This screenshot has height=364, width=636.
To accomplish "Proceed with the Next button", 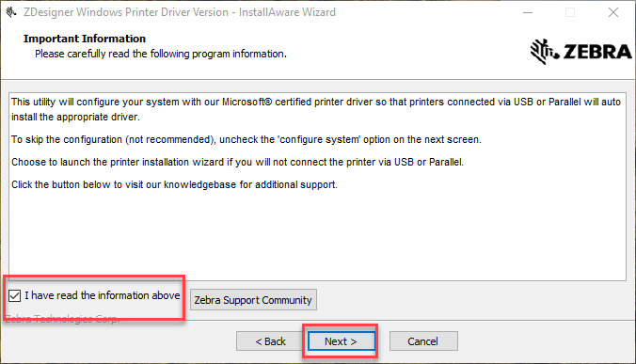I will coord(341,341).
